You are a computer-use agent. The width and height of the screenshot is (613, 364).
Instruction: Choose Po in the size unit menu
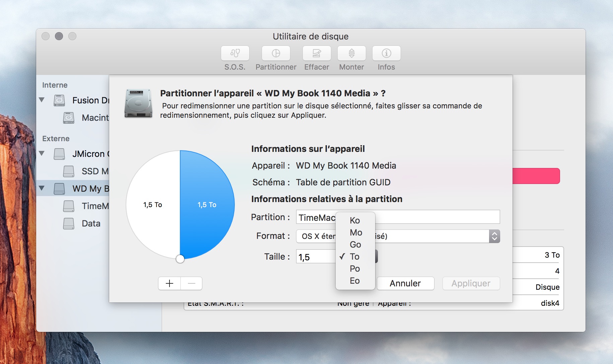point(355,269)
